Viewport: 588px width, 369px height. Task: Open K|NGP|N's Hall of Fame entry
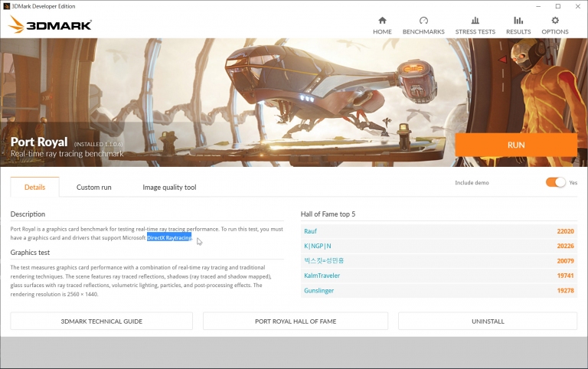(x=318, y=246)
